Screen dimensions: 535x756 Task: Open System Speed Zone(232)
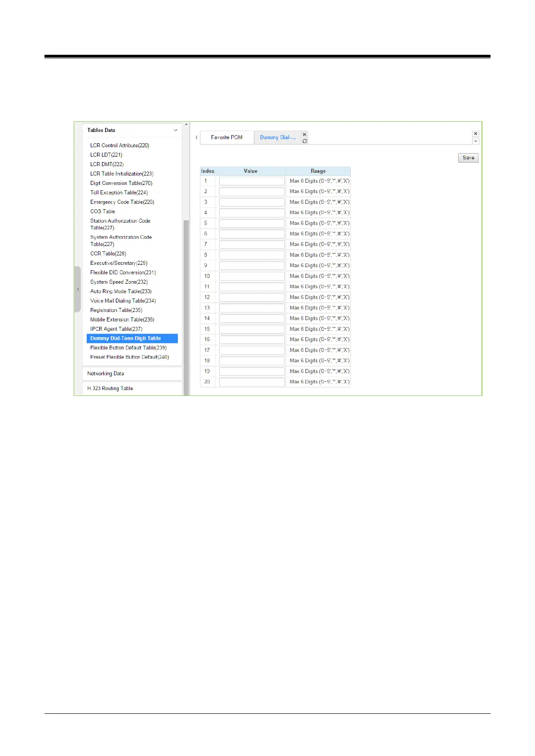click(x=119, y=282)
